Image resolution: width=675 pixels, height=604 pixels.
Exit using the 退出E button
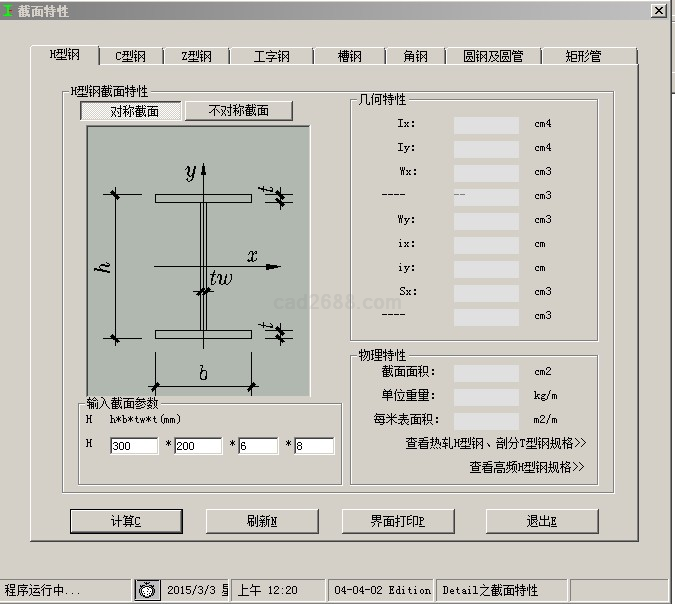pyautogui.click(x=541, y=521)
